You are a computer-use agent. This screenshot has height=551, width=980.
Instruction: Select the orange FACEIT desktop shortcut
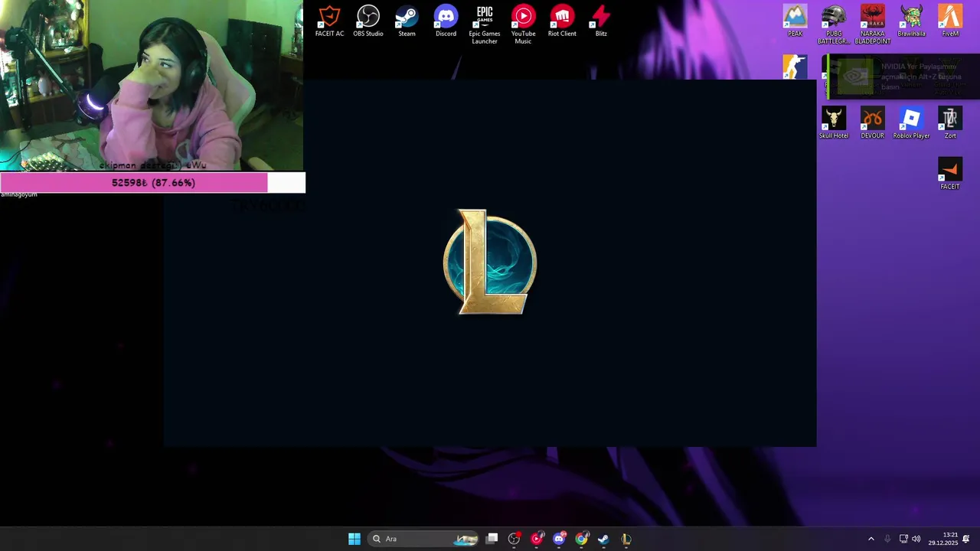pyautogui.click(x=950, y=174)
